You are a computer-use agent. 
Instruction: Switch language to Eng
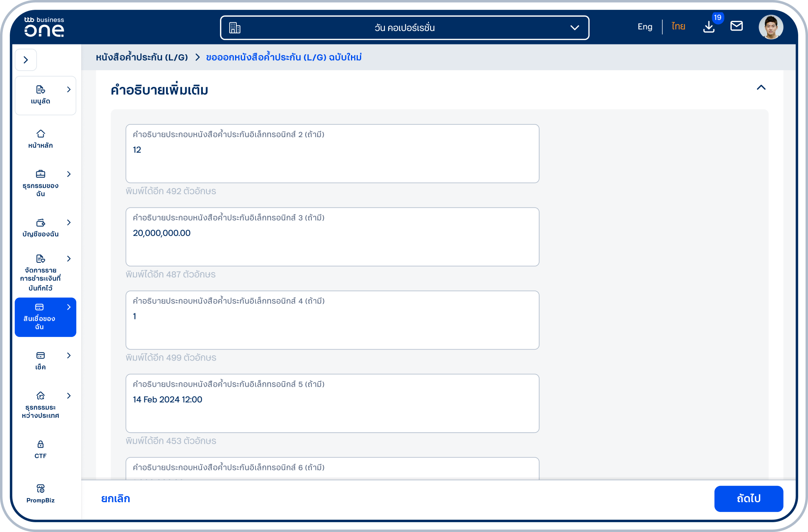pyautogui.click(x=645, y=27)
